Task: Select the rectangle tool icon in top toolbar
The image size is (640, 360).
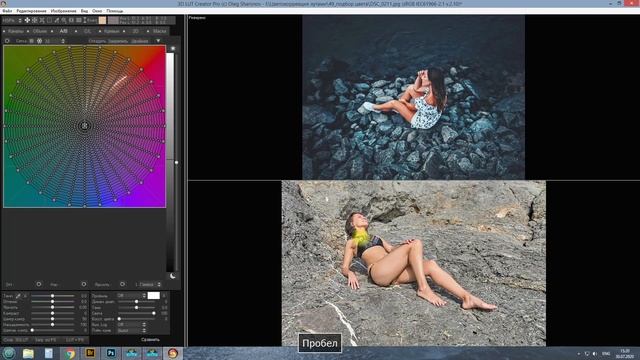Action: click(x=49, y=20)
